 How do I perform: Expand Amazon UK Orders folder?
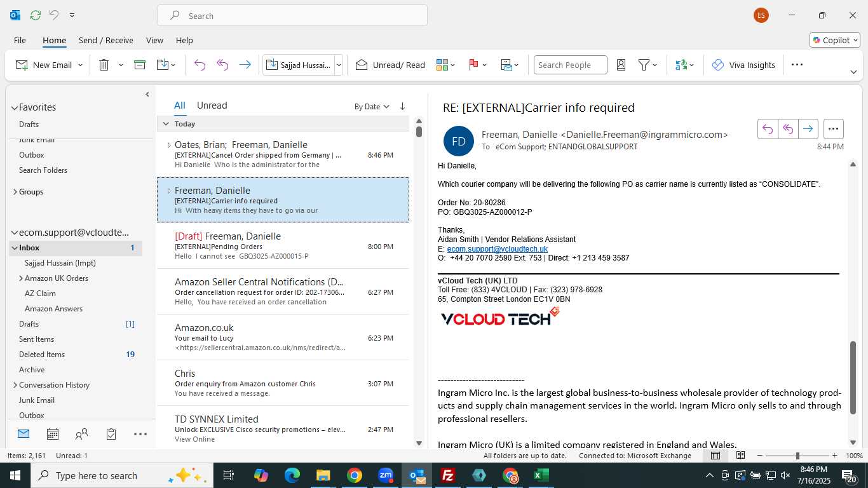pos(21,278)
